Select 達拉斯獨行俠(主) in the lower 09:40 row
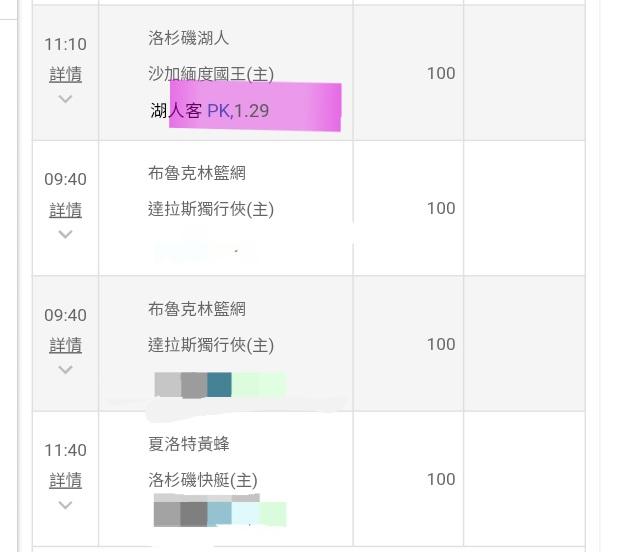Screen dimensions: 620x552 coord(210,345)
